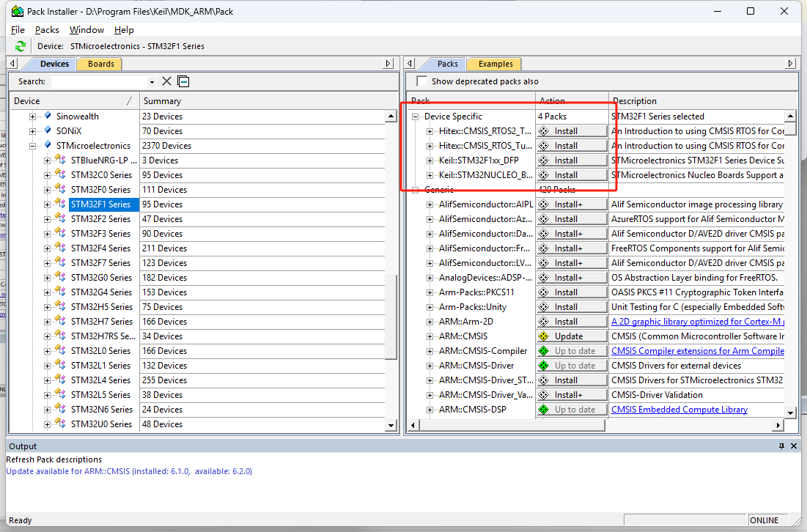Click the STM32L4 Series chip icon

pos(60,380)
